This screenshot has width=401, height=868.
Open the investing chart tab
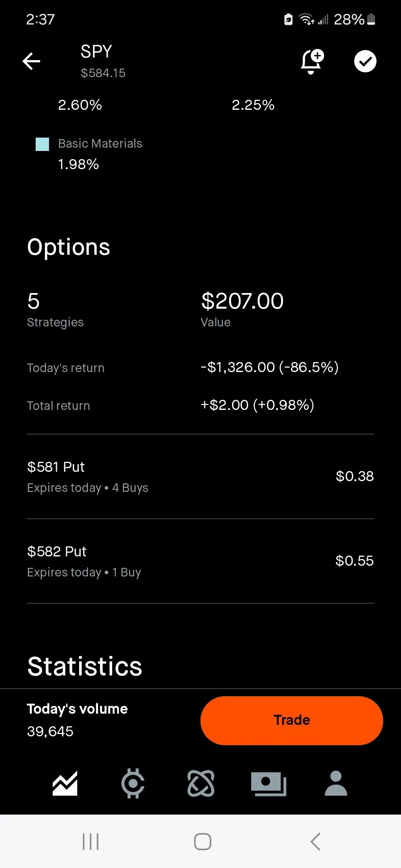click(x=65, y=783)
